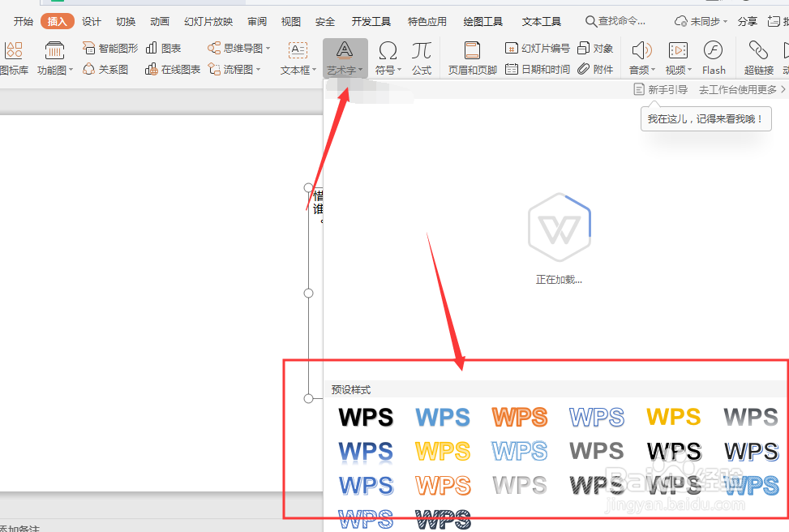Switch to the 设计 tab
Image resolution: width=789 pixels, height=532 pixels.
(x=91, y=21)
